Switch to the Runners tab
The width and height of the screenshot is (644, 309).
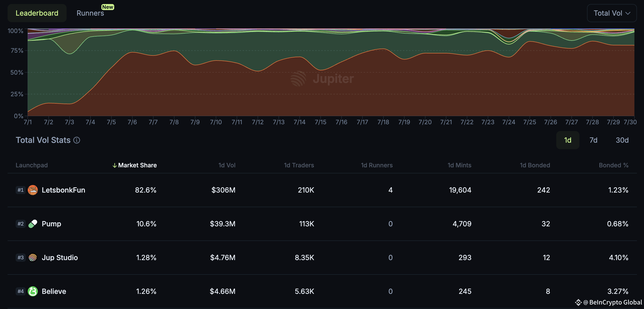(x=90, y=13)
